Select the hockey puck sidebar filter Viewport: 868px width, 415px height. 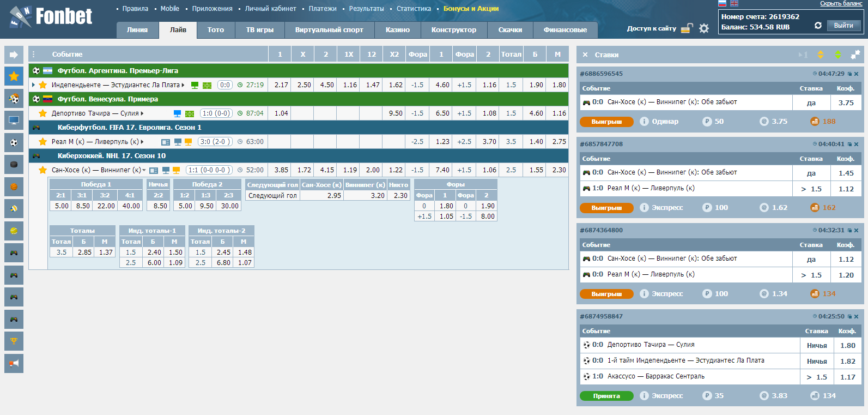pyautogui.click(x=14, y=164)
